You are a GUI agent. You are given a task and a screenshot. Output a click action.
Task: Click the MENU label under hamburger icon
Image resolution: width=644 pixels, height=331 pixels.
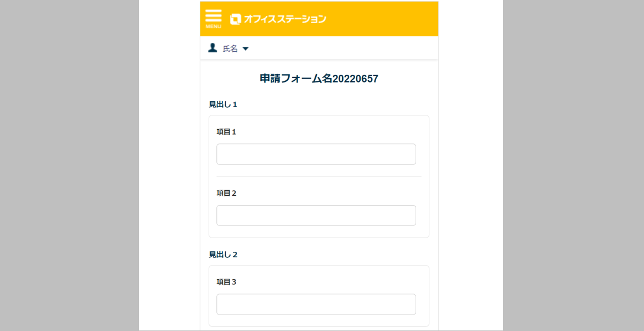pos(213,26)
